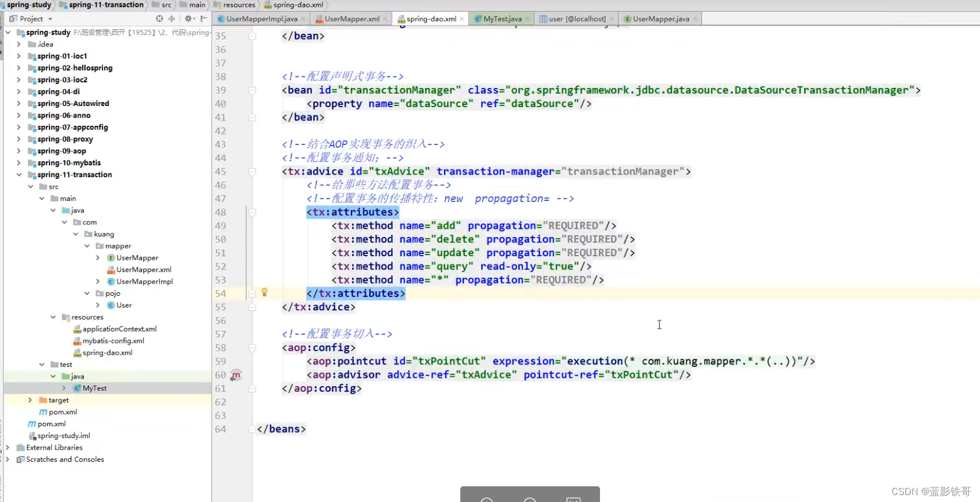Click the resources folder icon in tree

66,317
